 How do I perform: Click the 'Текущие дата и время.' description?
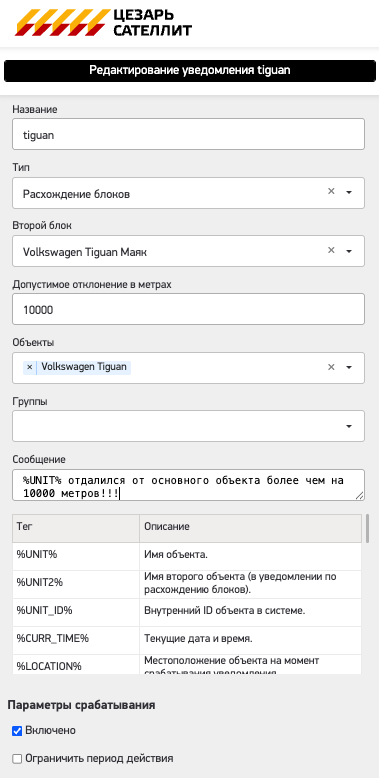(251, 640)
